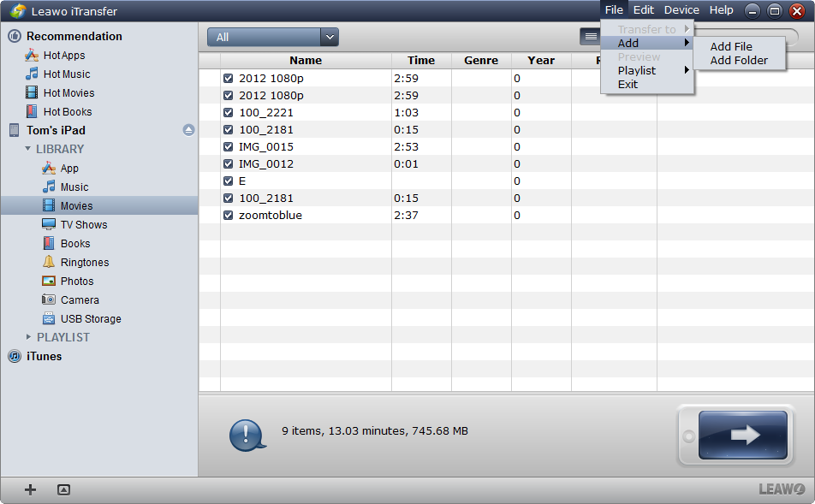The height and width of the screenshot is (504, 815).
Task: Select the movie named E
Action: [242, 181]
